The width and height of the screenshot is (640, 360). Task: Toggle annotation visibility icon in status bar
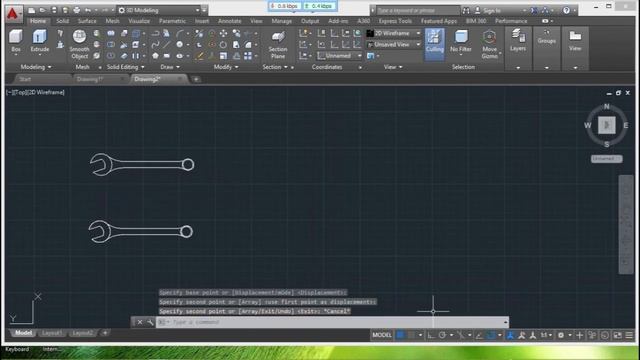(522, 335)
